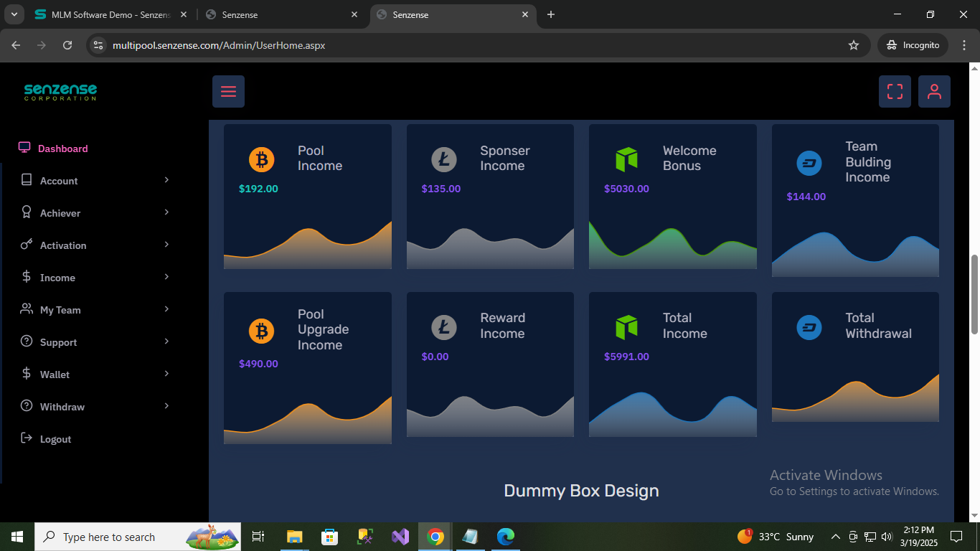Click the $490.00 Pool Upgrade Income value

[258, 364]
